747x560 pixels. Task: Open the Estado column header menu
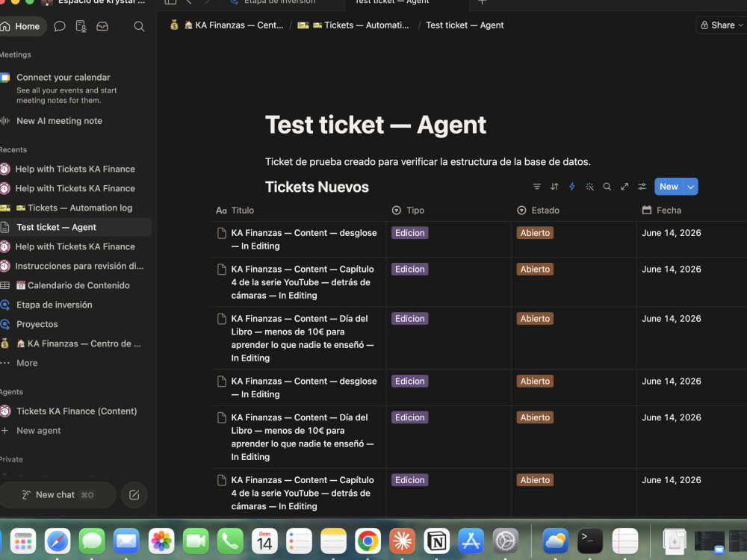tap(574, 211)
